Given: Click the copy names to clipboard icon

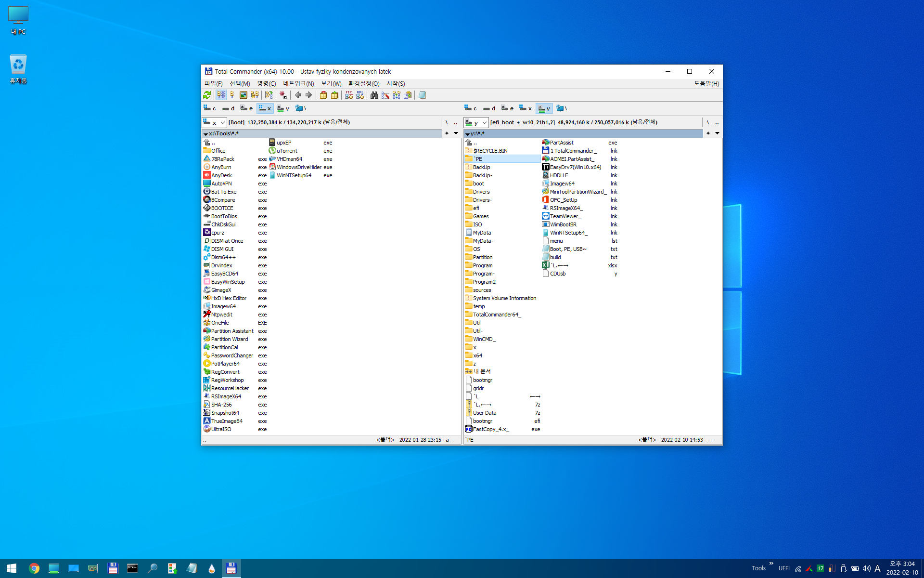Looking at the screenshot, I should tap(408, 95).
